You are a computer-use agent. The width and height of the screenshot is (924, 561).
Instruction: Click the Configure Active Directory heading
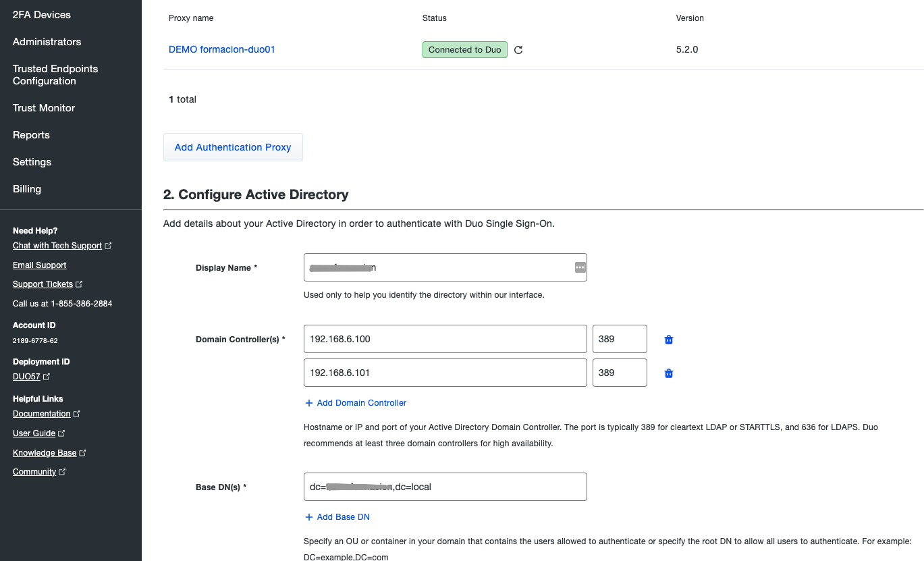pos(256,194)
